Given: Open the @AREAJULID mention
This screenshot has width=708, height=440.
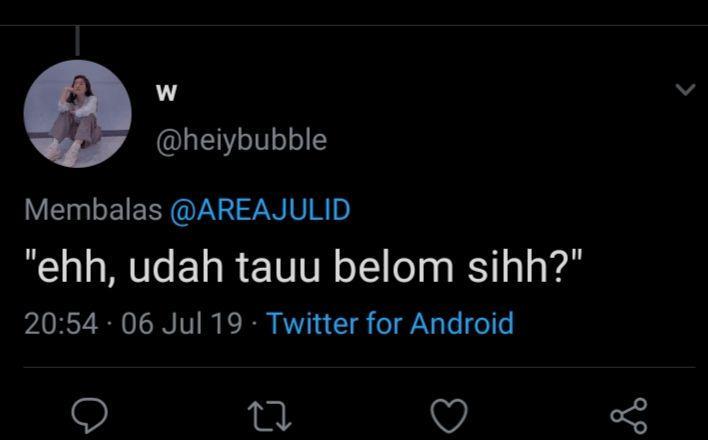Looking at the screenshot, I should point(260,210).
